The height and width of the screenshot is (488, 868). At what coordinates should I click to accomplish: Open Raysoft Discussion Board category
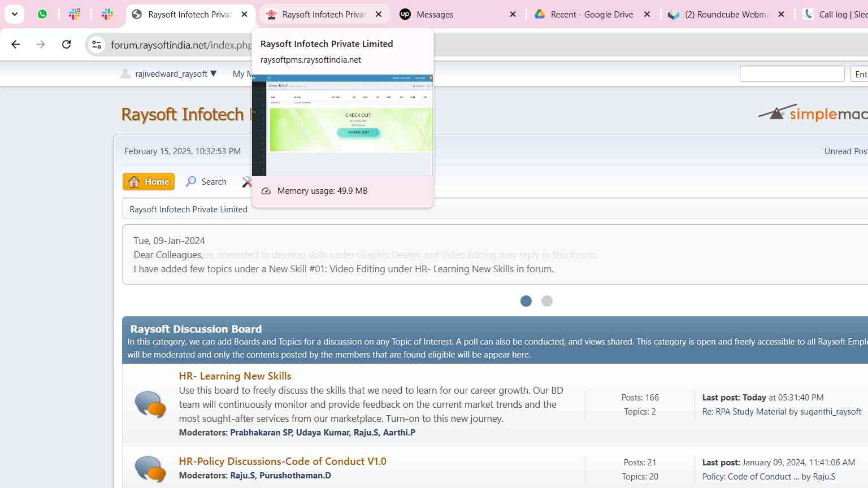tap(196, 329)
